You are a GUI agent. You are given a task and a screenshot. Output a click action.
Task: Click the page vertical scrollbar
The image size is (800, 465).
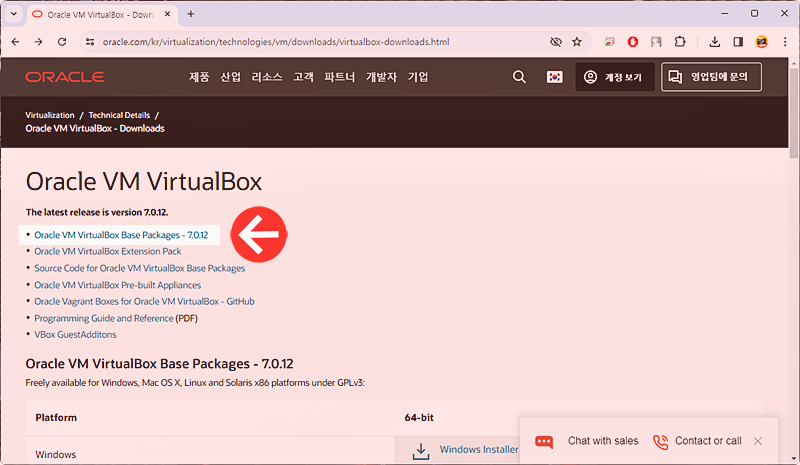(x=793, y=112)
